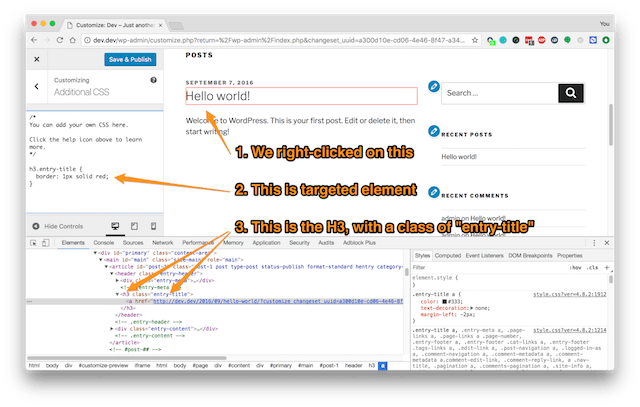Click the black search magnifier button
The image size is (640, 407).
571,93
